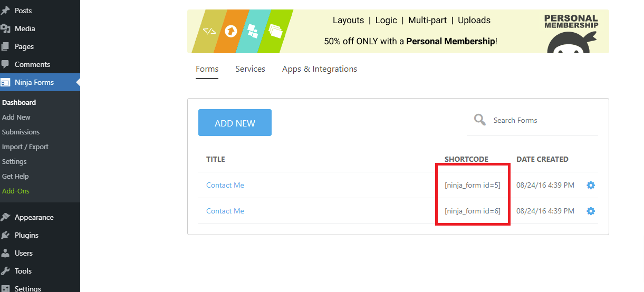Open Submissions submenu item
This screenshot has width=644, height=292.
pos(21,132)
